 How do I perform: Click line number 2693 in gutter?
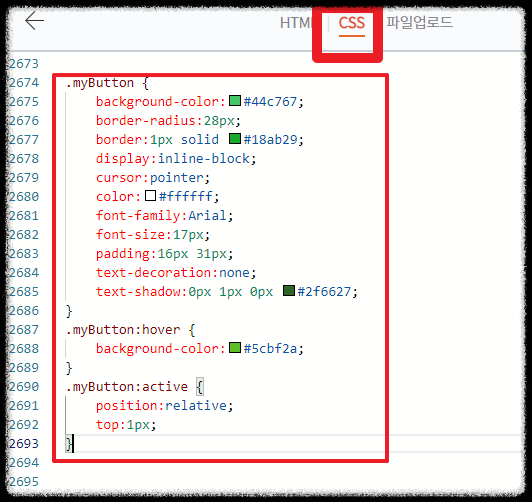[x=24, y=444]
